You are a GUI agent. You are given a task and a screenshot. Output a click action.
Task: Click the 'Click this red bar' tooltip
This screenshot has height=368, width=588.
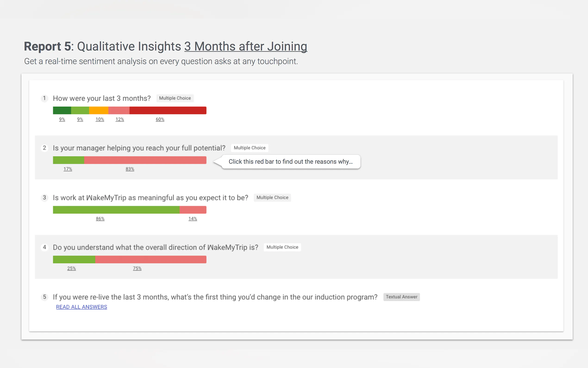pos(291,162)
